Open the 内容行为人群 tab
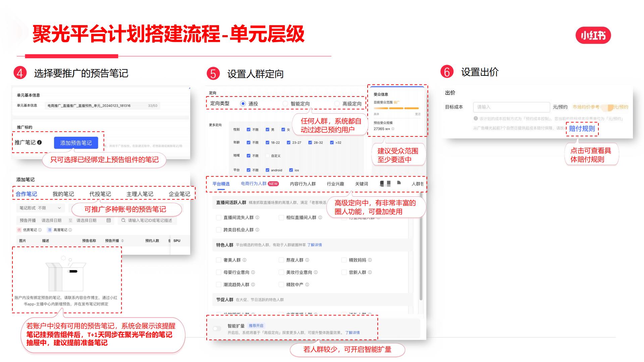Screen dimensions: 644x362 point(303,184)
